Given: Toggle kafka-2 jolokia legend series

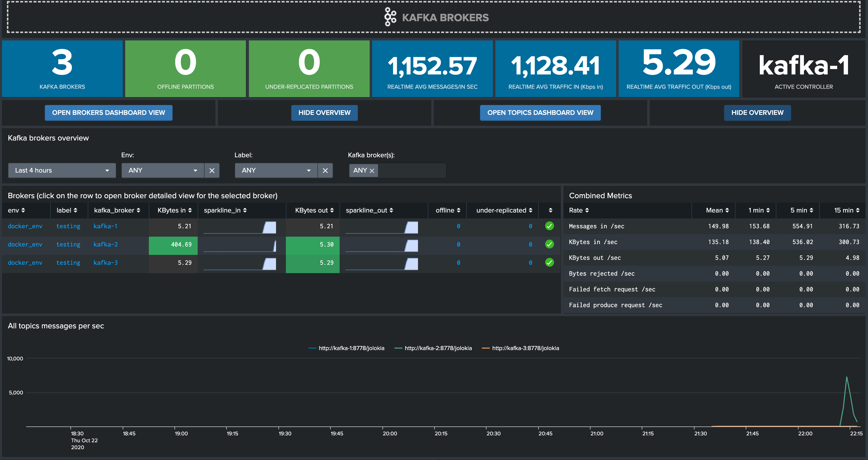Looking at the screenshot, I should point(433,348).
